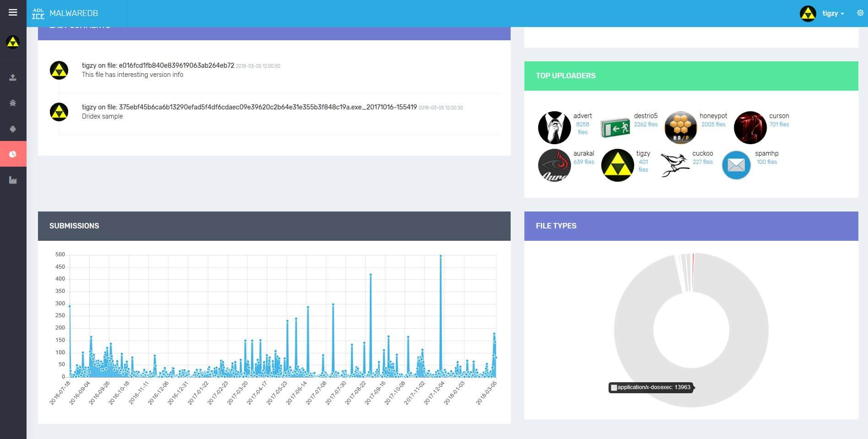Open the Dridex sample file comment link
868x439 pixels.
267,107
